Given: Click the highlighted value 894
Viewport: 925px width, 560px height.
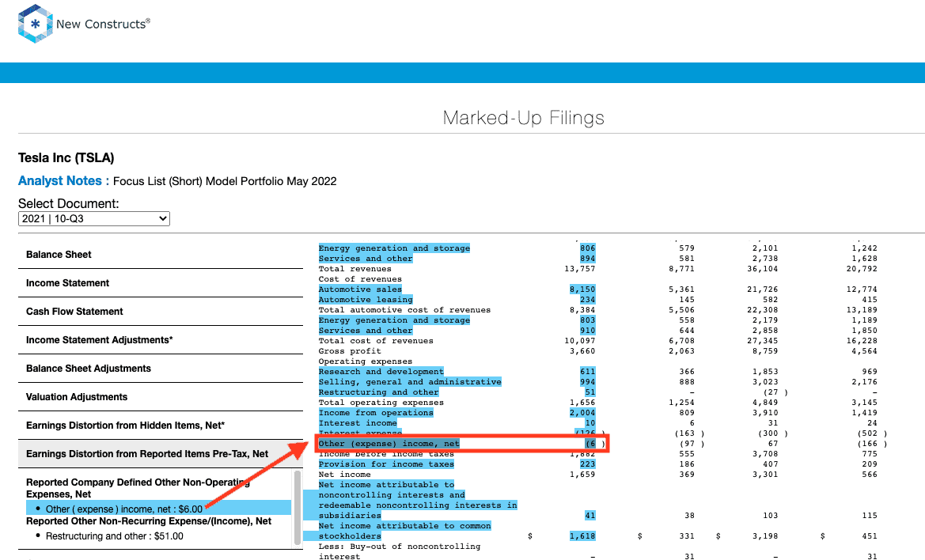Looking at the screenshot, I should [x=588, y=258].
